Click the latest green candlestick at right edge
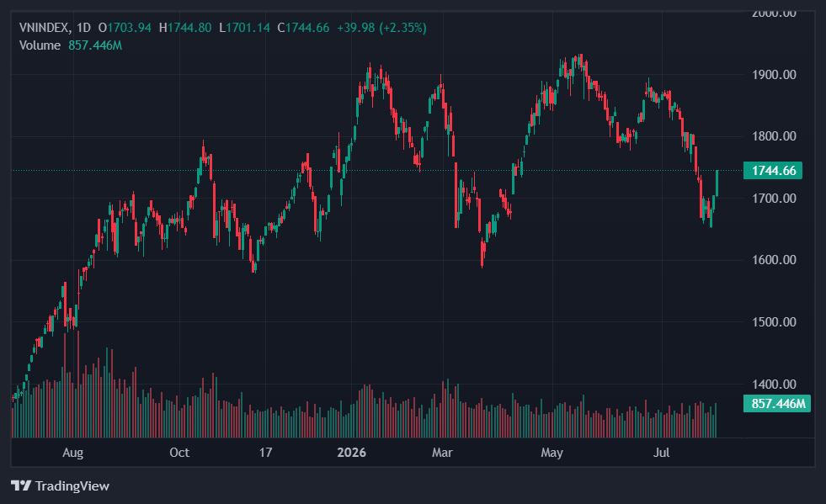This screenshot has height=504, width=826. [x=717, y=183]
